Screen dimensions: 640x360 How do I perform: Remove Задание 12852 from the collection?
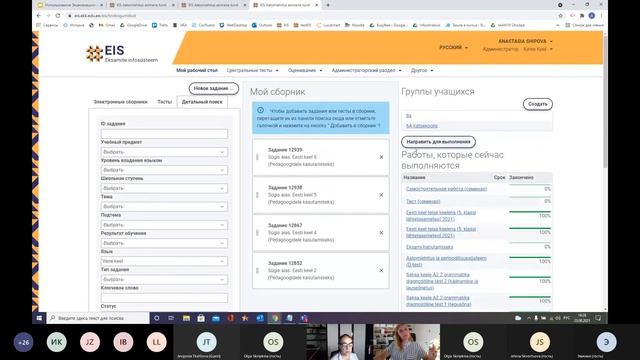(381, 271)
